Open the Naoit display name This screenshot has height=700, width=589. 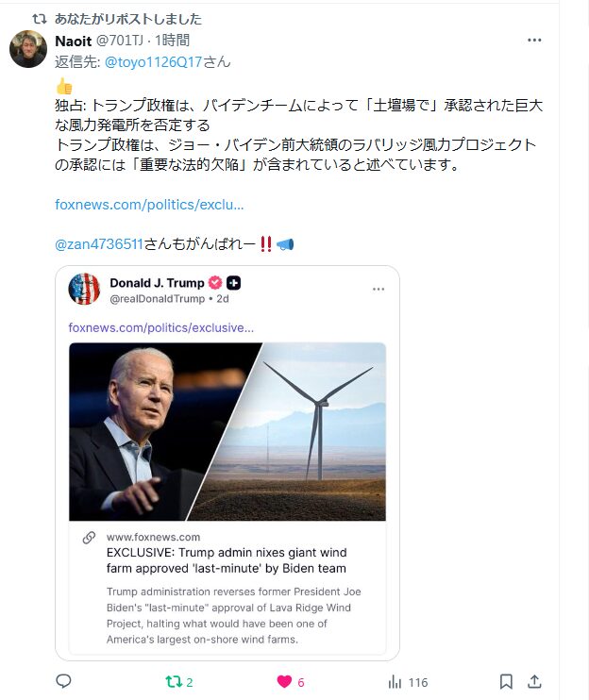(x=74, y=42)
